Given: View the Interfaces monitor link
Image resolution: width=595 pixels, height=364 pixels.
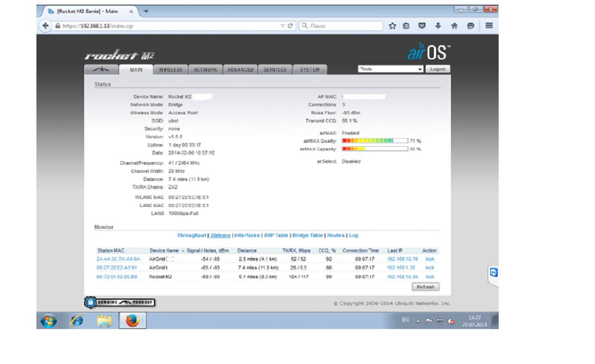Looking at the screenshot, I should (247, 235).
